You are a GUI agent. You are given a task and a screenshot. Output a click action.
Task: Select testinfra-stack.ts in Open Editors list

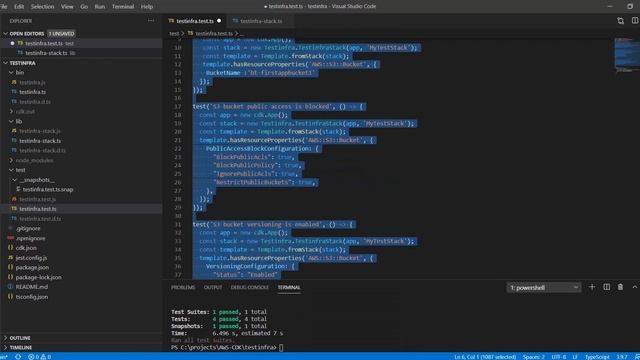click(46, 53)
